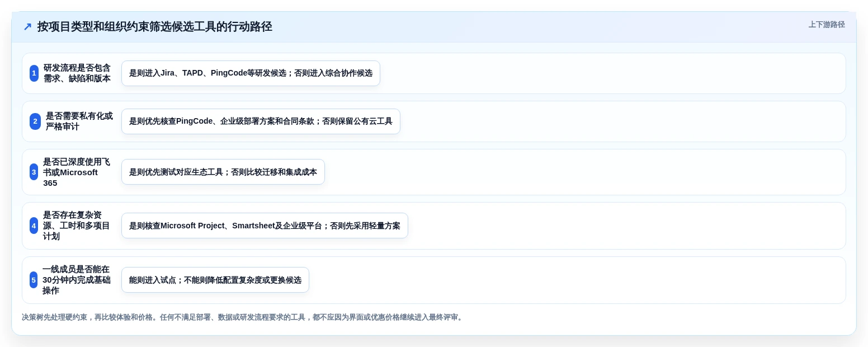Select step badge number 2
Image resolution: width=868 pixels, height=347 pixels.
tap(35, 121)
